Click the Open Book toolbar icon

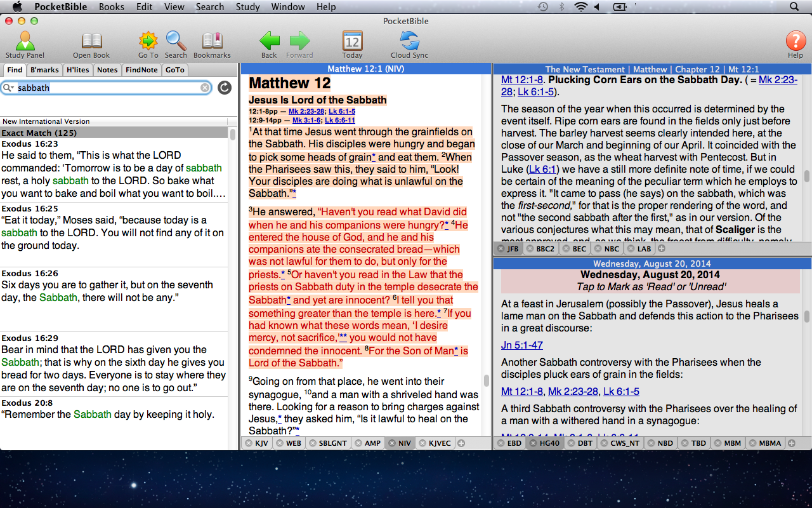click(x=91, y=43)
